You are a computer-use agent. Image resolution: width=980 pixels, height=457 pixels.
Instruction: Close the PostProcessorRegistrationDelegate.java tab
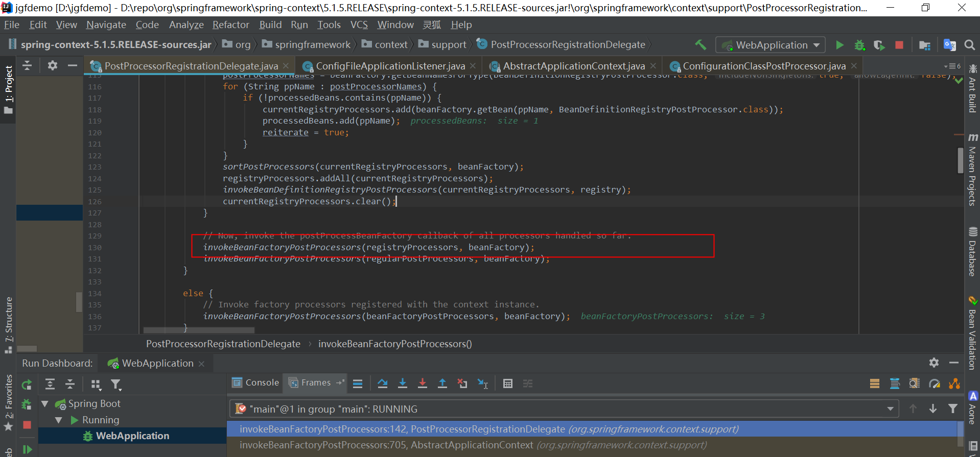286,66
